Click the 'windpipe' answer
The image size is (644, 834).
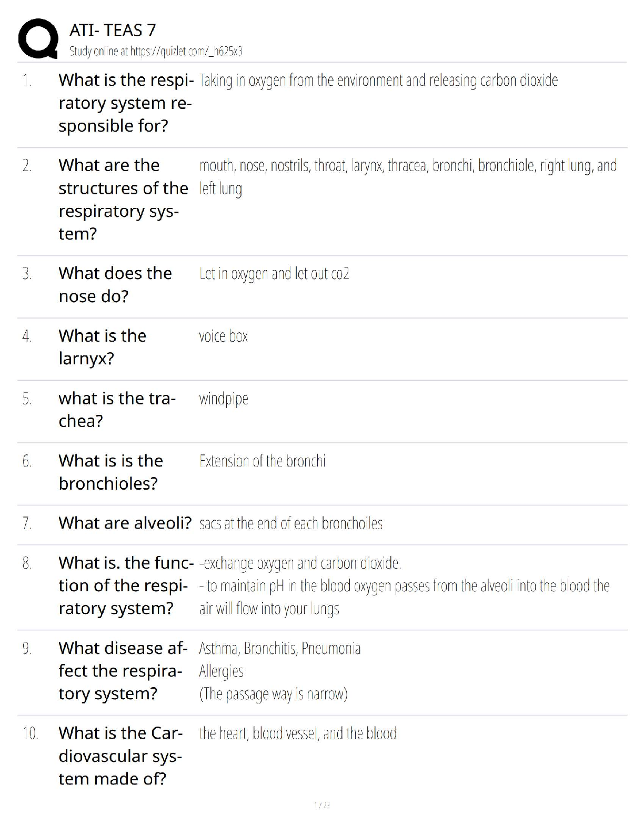(x=224, y=399)
